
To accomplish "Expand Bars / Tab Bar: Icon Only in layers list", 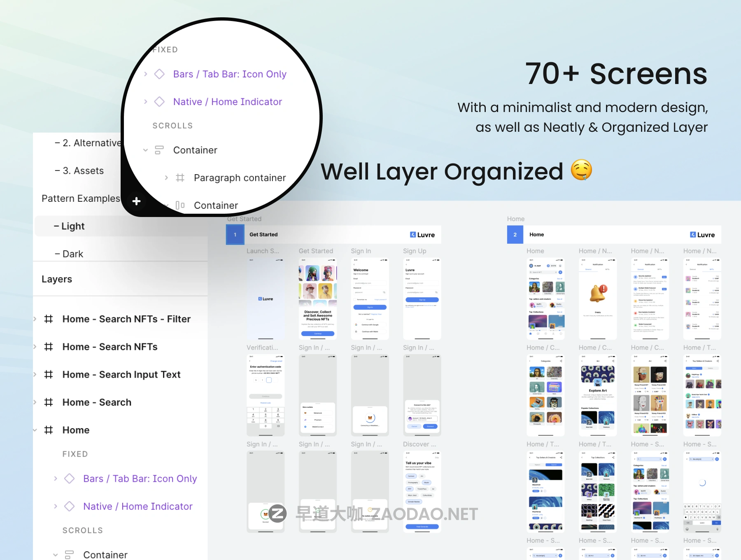I will (56, 478).
